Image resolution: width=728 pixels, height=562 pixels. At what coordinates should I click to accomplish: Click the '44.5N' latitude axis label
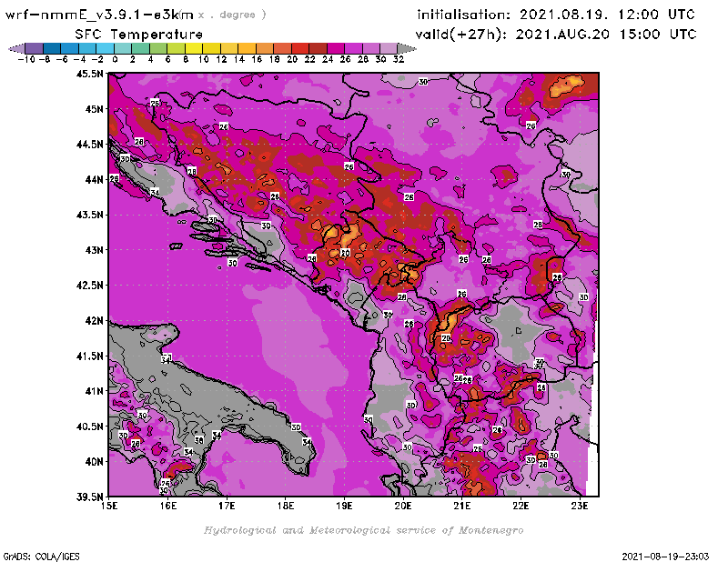pyautogui.click(x=89, y=145)
